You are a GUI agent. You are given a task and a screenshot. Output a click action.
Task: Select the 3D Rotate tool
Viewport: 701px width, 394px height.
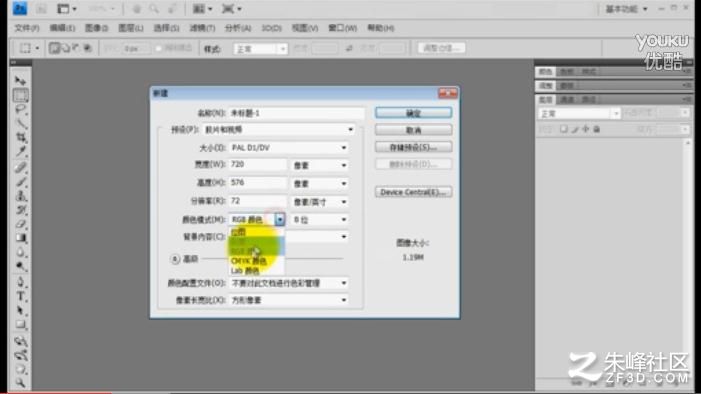pos(21,341)
